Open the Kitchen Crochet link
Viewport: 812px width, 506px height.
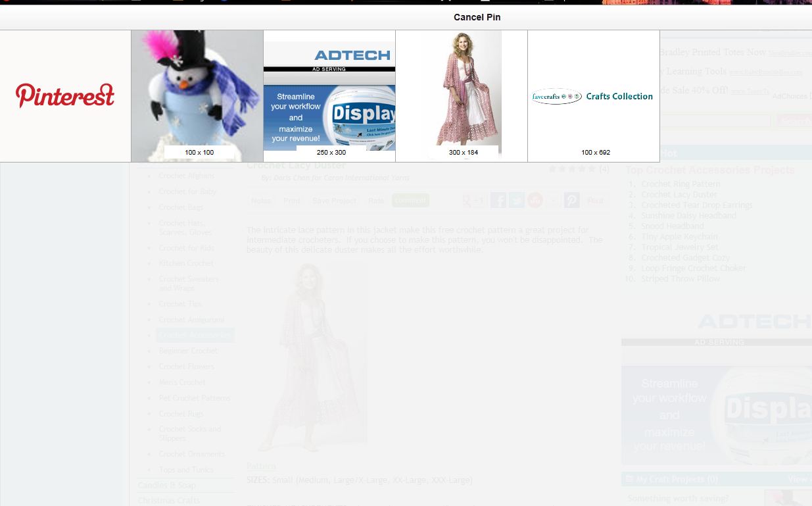point(186,263)
